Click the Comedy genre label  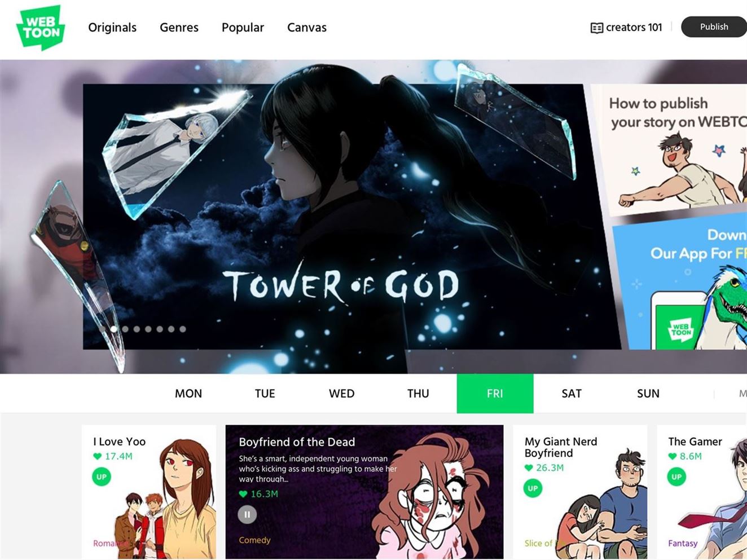[254, 540]
